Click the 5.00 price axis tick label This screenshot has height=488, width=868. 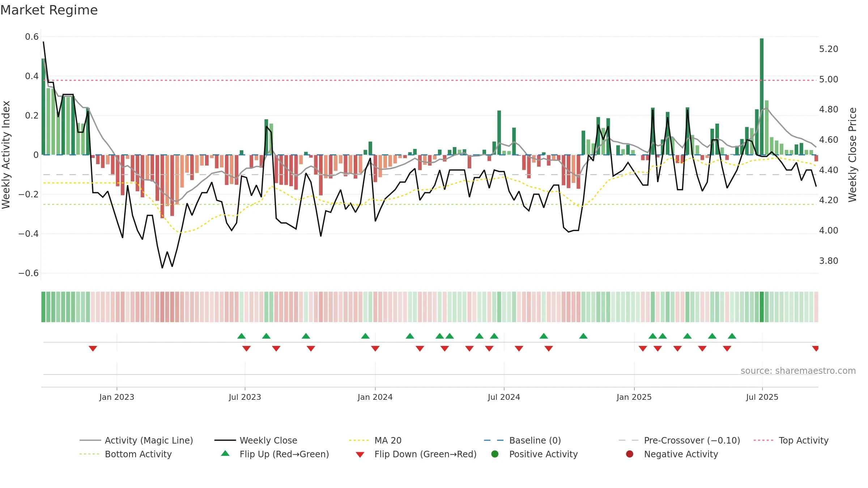pyautogui.click(x=829, y=79)
